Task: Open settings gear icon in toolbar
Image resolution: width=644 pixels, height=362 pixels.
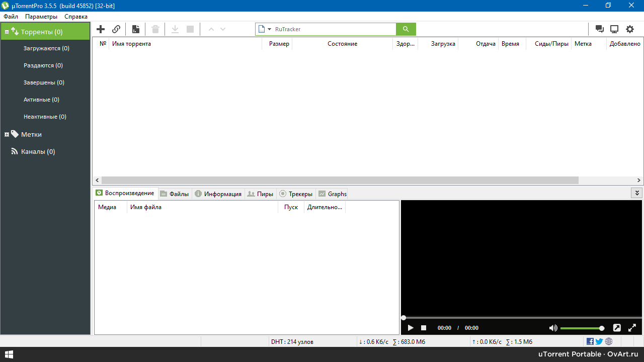Action: pos(630,29)
